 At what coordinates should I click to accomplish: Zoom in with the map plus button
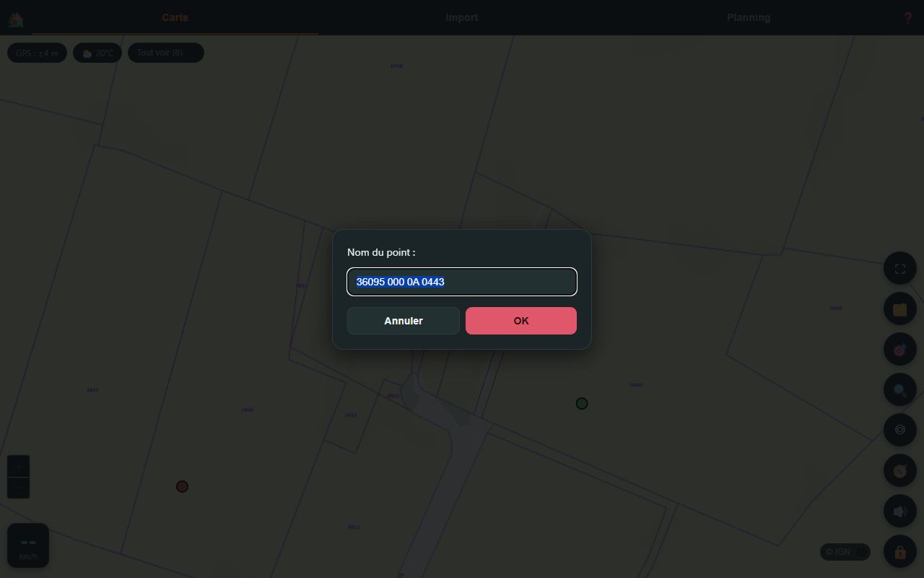[x=19, y=467]
